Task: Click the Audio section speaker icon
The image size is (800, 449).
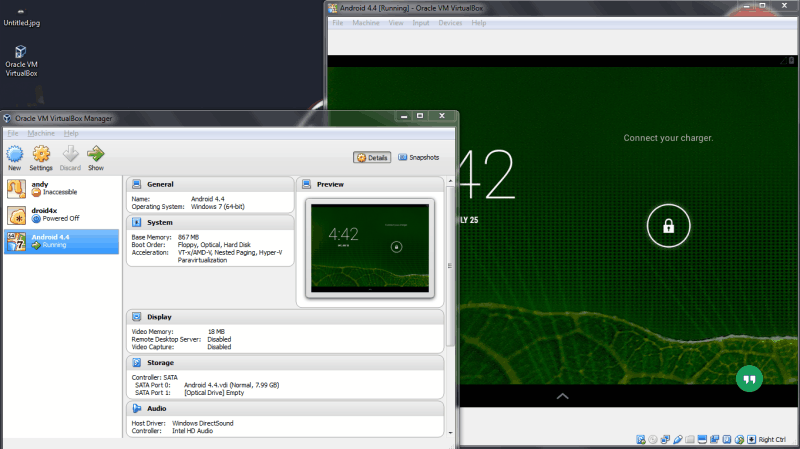Action: tap(137, 409)
